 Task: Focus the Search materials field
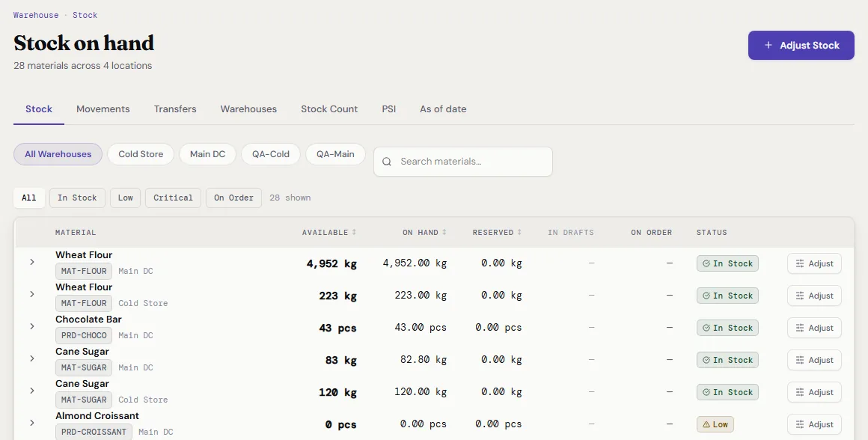tap(462, 162)
